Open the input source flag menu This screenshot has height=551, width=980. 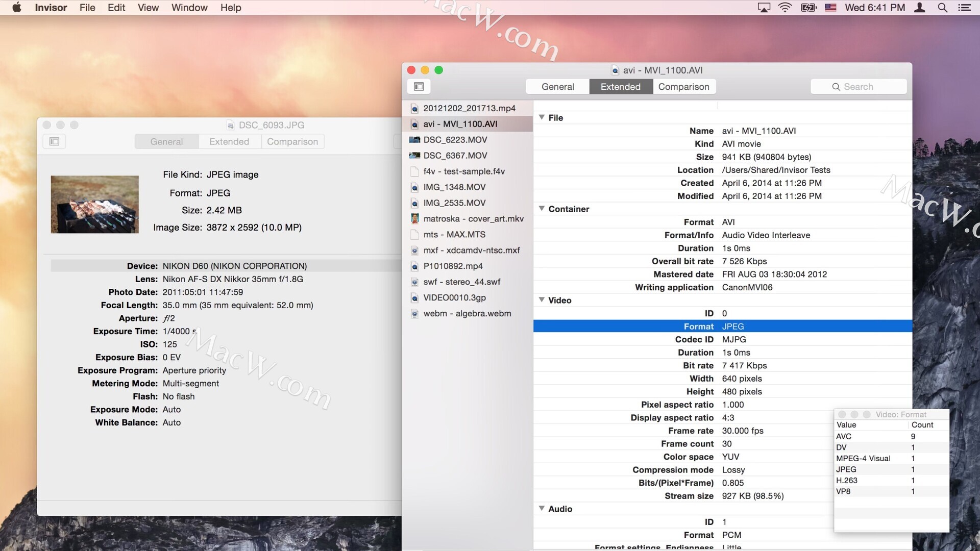click(830, 8)
